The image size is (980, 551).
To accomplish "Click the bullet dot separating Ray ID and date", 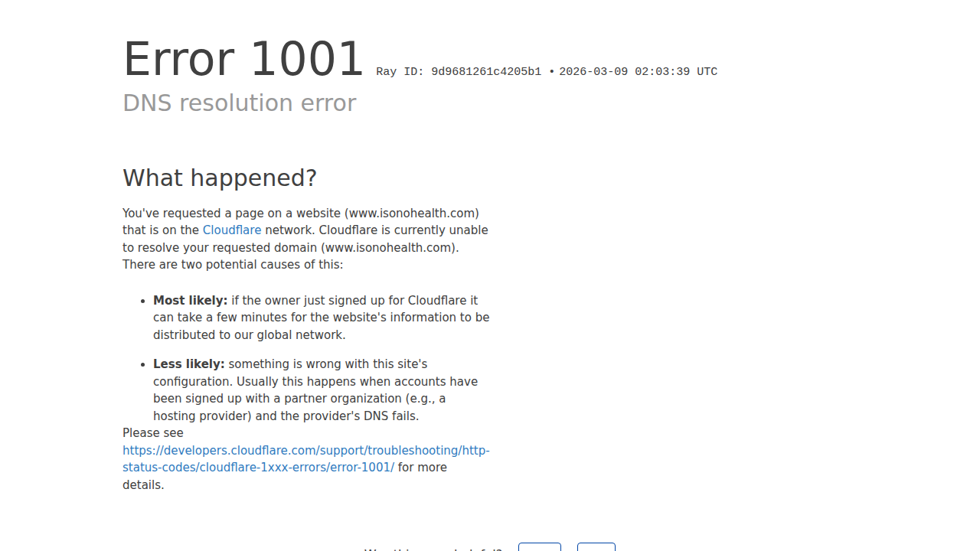I will click(551, 72).
